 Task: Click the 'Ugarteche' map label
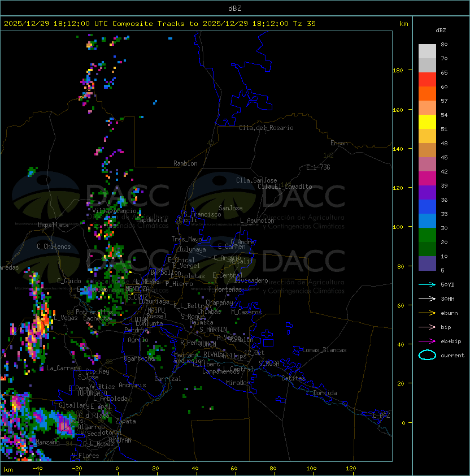click(x=140, y=358)
